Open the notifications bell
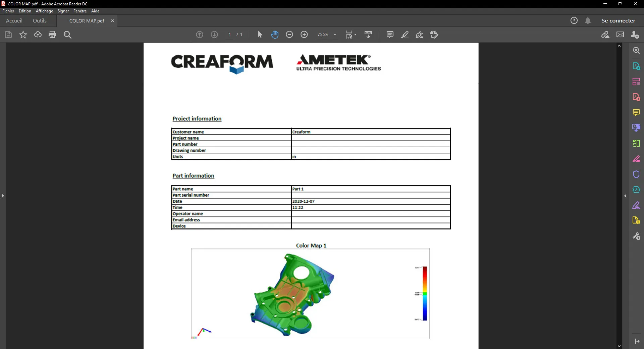This screenshot has width=644, height=349. (588, 20)
